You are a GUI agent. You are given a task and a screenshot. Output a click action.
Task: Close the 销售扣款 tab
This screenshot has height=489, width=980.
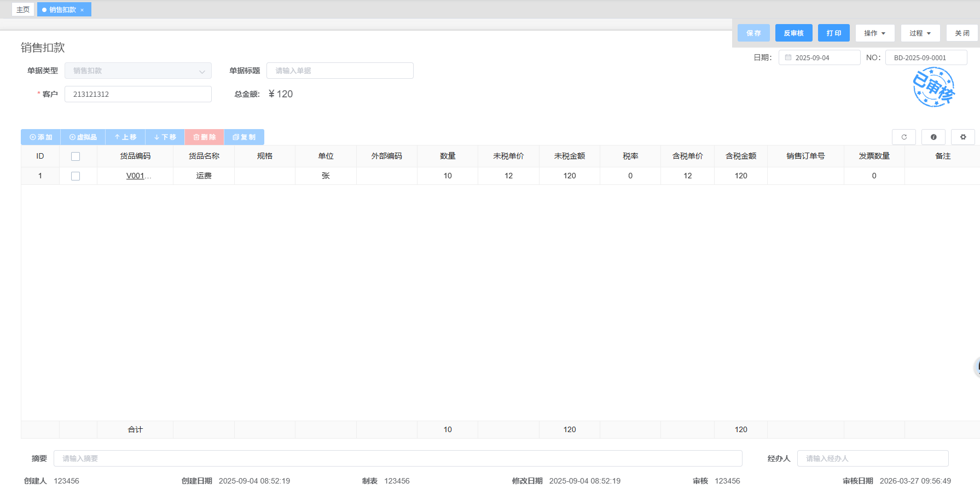tap(82, 10)
